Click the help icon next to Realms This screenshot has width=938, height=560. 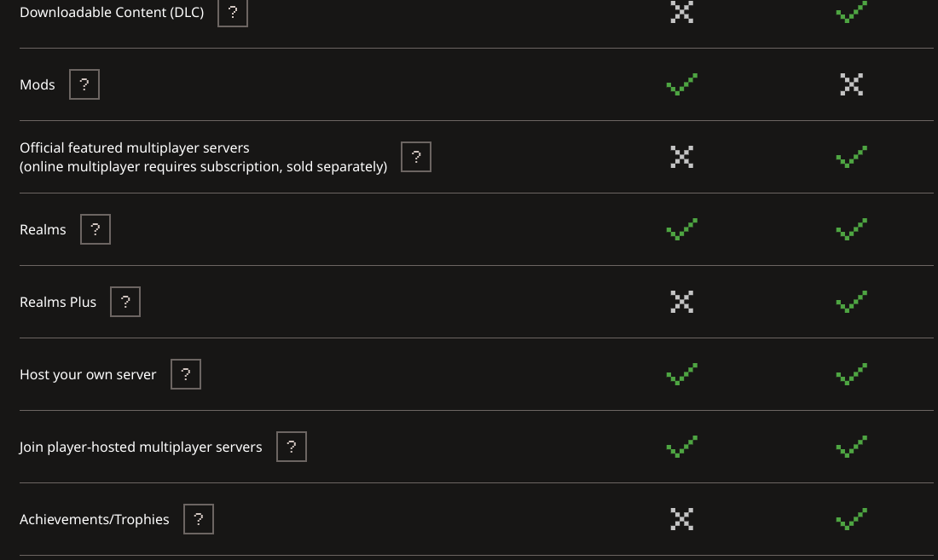(96, 229)
